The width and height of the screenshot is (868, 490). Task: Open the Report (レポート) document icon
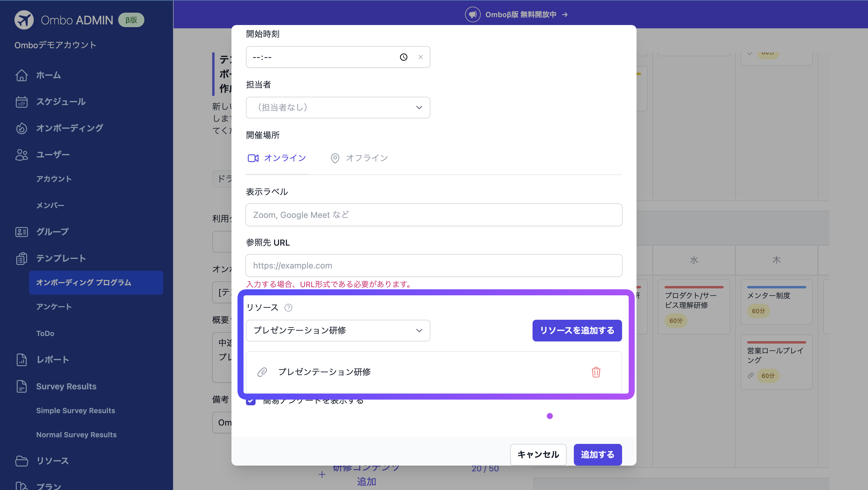22,360
